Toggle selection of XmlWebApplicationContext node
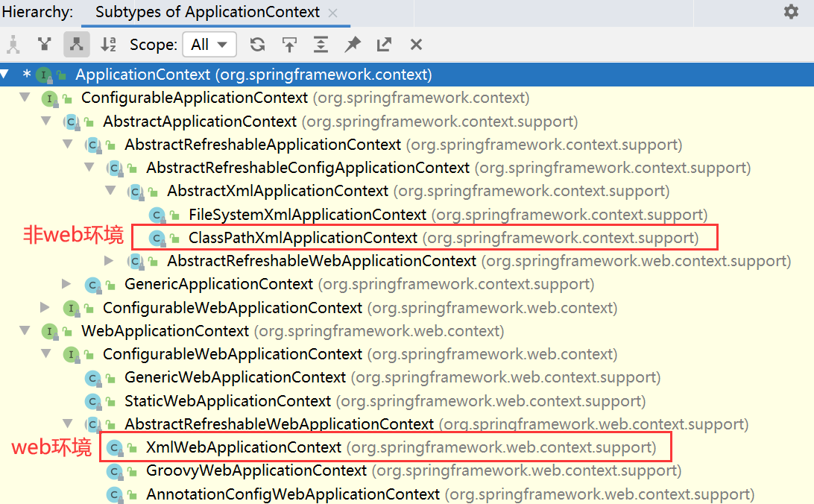814x504 pixels. point(222,447)
